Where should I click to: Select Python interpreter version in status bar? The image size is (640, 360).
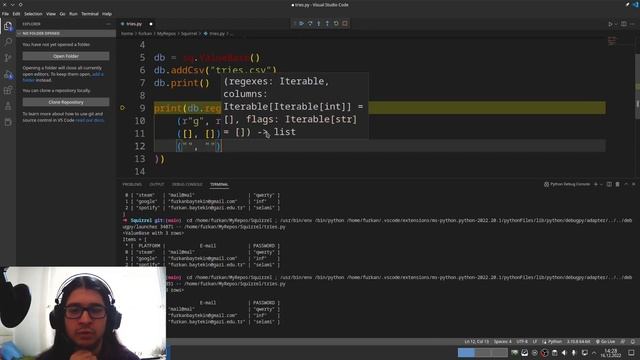tap(578, 342)
